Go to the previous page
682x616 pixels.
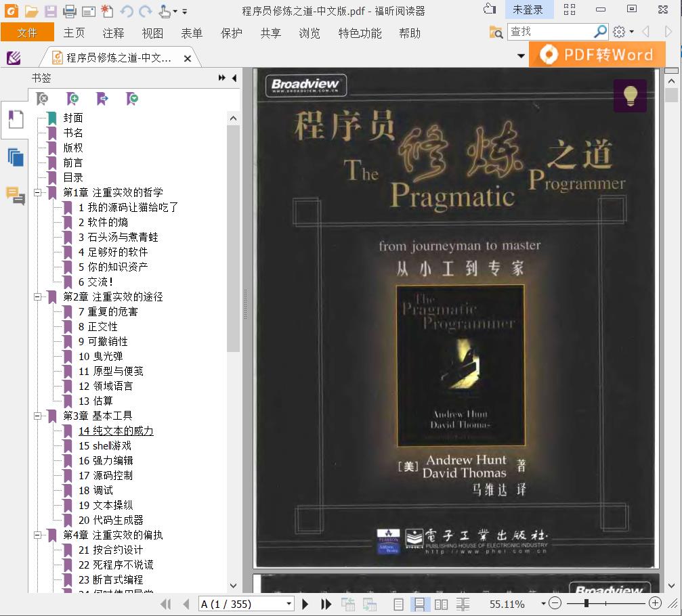pyautogui.click(x=186, y=604)
